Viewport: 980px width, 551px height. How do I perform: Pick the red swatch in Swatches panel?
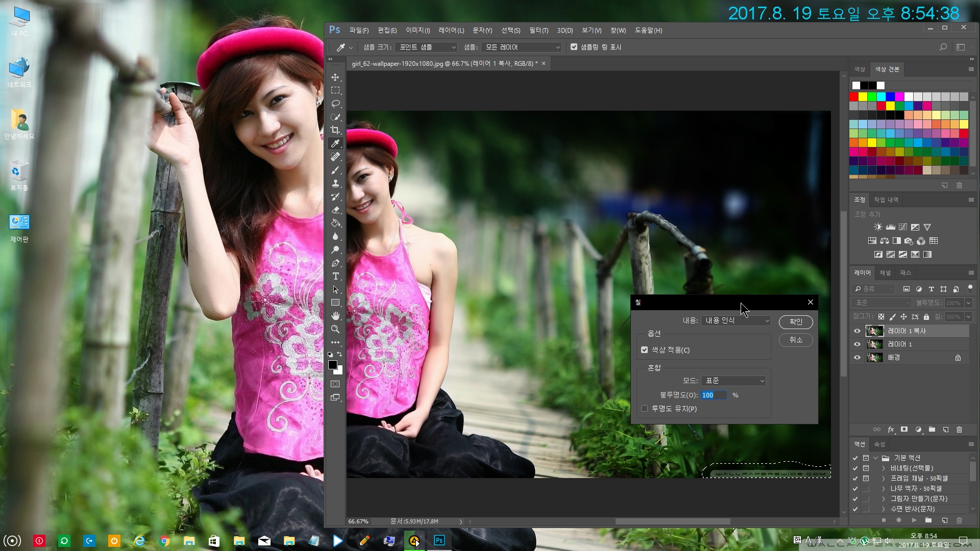854,96
